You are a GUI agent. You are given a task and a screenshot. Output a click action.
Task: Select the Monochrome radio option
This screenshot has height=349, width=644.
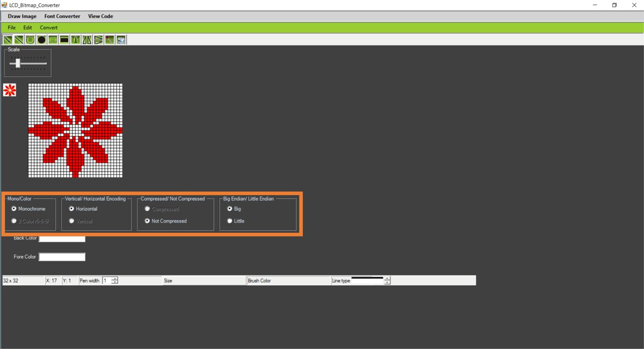14,209
